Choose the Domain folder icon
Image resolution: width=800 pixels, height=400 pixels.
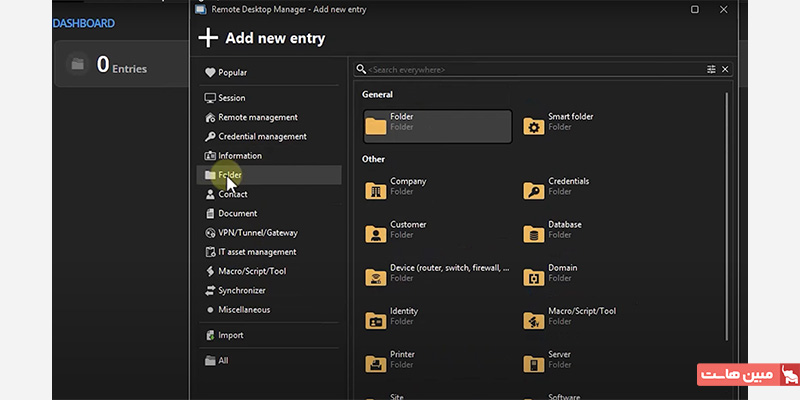534,277
